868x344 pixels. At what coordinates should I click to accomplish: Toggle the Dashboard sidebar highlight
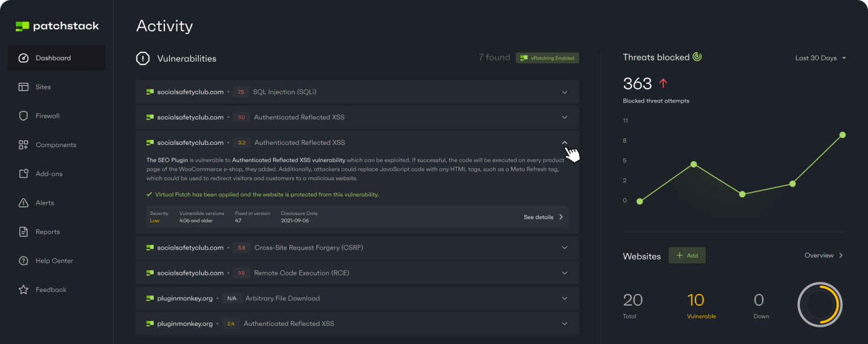[53, 58]
